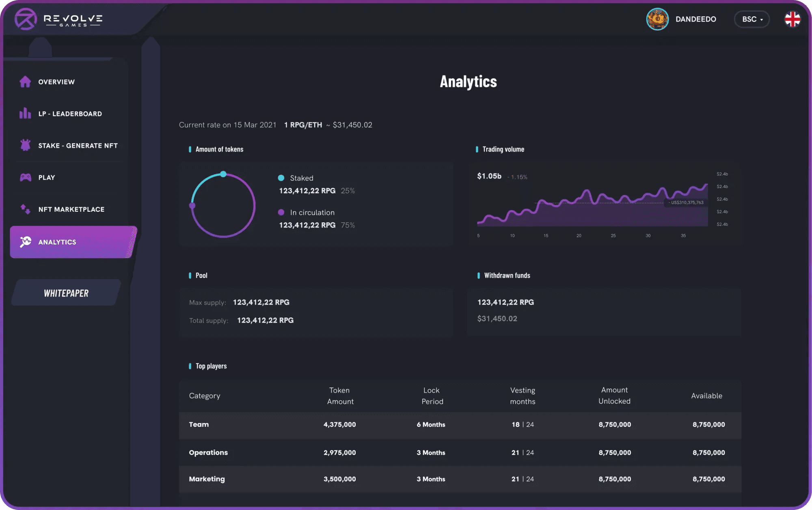Click the Stake Generate NFT creature icon
812x510 pixels.
[25, 145]
